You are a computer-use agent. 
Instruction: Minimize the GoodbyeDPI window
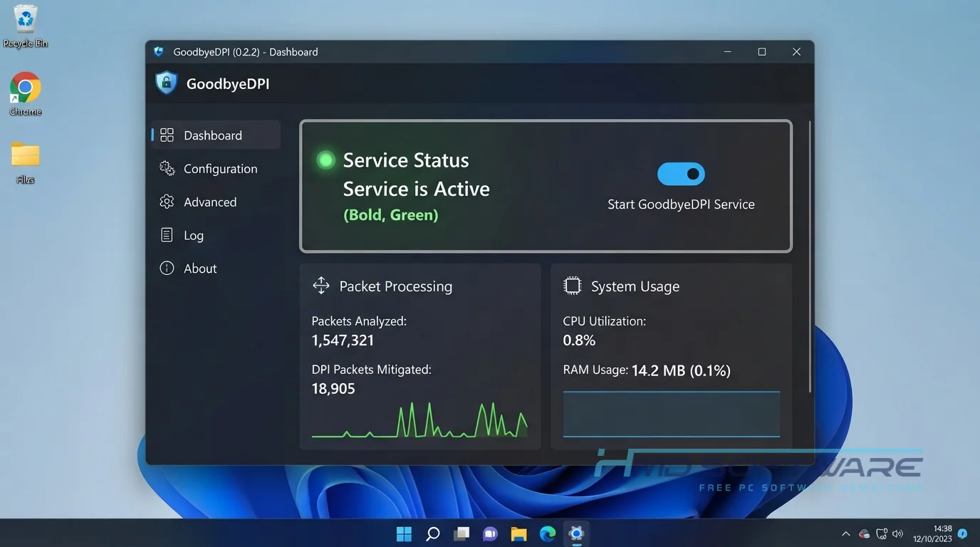click(x=728, y=52)
